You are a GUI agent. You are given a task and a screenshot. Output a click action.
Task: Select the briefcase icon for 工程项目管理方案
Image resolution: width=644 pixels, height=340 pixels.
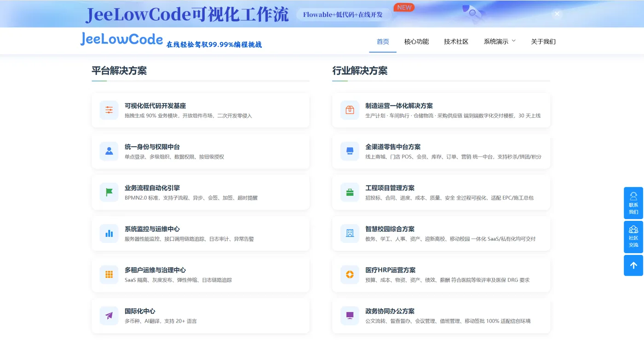pos(350,192)
